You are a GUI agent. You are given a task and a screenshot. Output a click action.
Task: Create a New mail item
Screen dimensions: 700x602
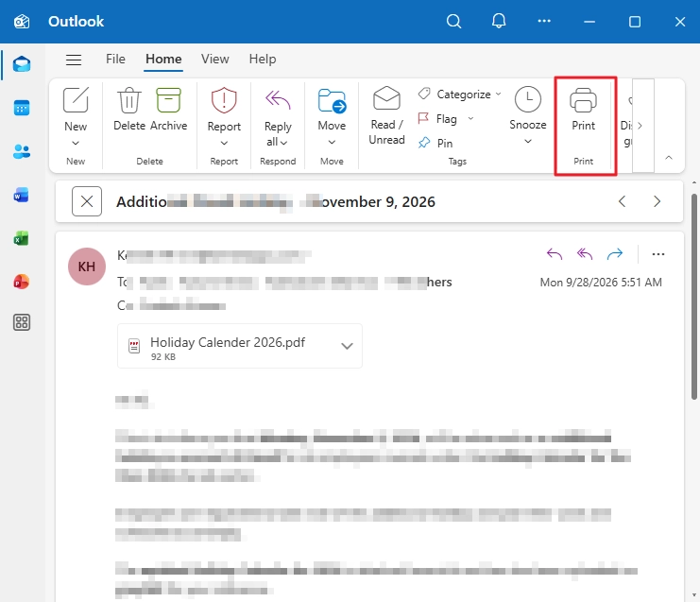[76, 109]
